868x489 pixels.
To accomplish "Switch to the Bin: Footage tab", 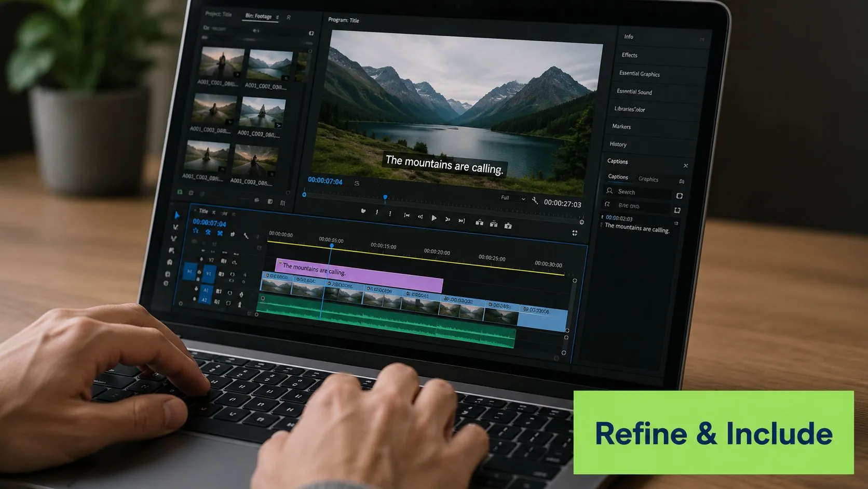I will click(x=259, y=16).
